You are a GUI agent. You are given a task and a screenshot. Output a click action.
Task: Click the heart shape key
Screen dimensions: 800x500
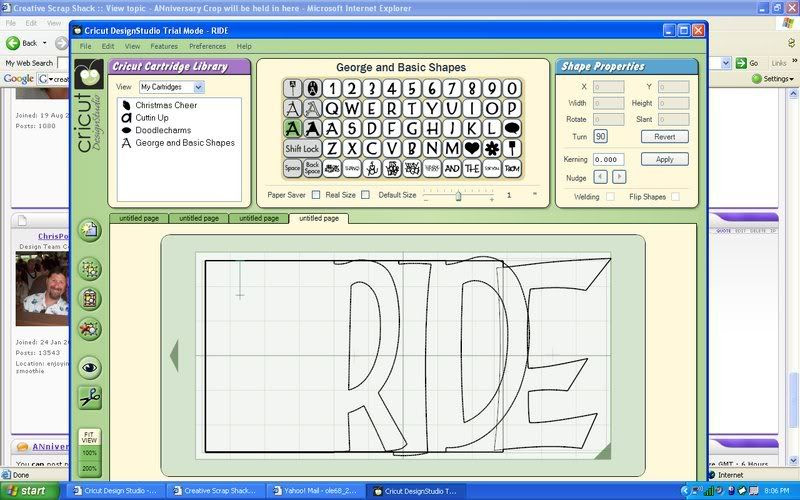(472, 148)
